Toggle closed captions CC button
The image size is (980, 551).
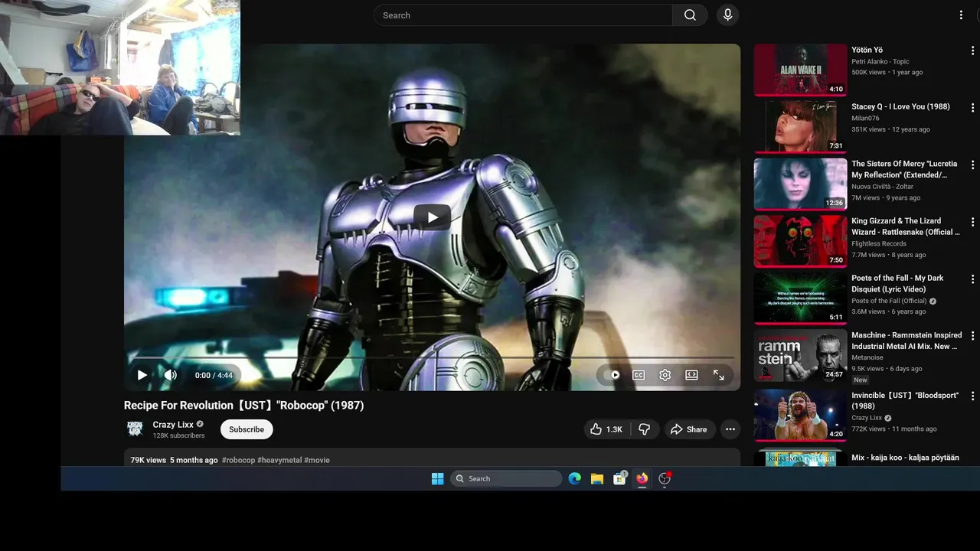click(639, 375)
